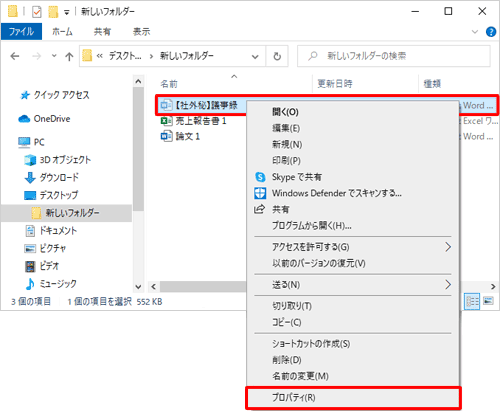Click the 新しいフォルダーの検索 search box
Viewport: 500px width, 411px height.
point(394,56)
